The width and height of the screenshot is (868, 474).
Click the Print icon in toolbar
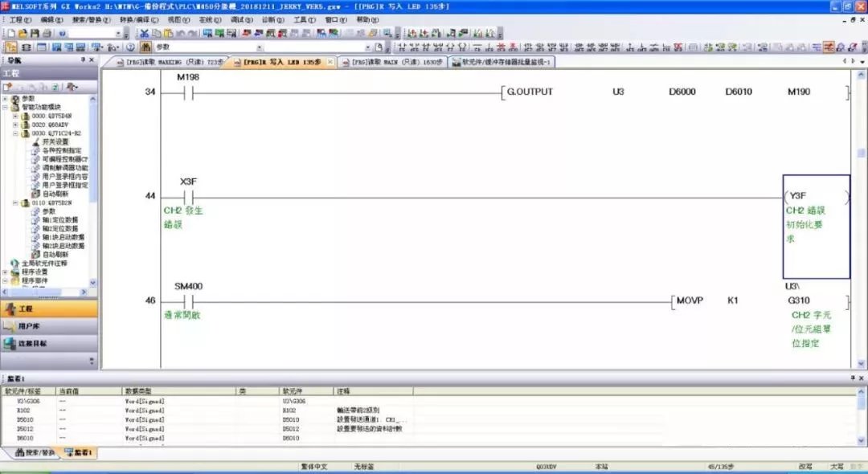pyautogui.click(x=47, y=33)
